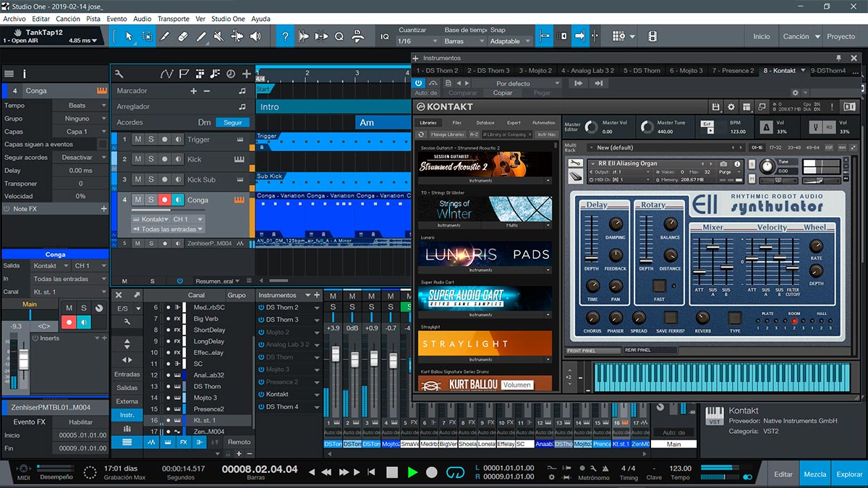
Task: Adjust the Master Vol knob in Kontakt
Action: click(591, 127)
